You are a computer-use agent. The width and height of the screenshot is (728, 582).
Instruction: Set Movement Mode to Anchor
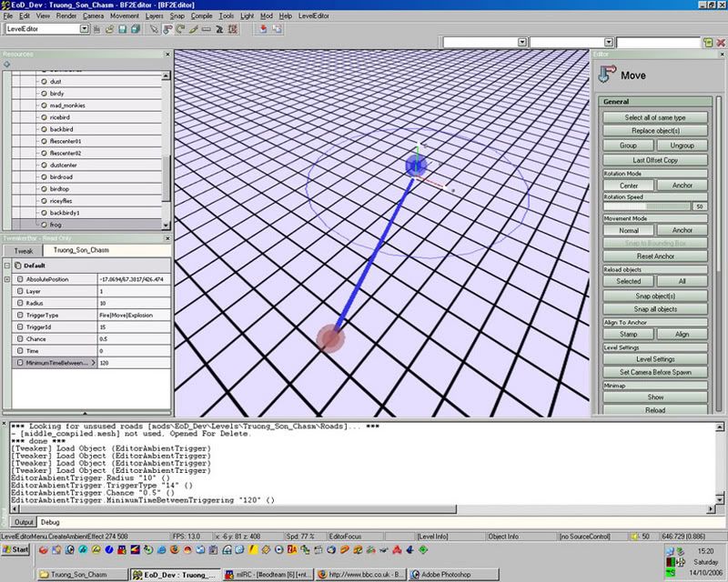click(682, 230)
